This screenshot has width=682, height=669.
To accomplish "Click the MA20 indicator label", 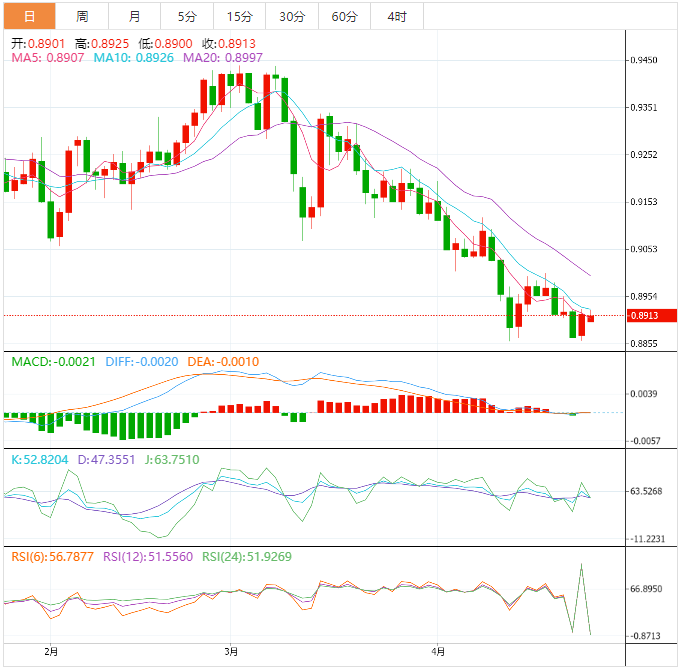I will (223, 58).
